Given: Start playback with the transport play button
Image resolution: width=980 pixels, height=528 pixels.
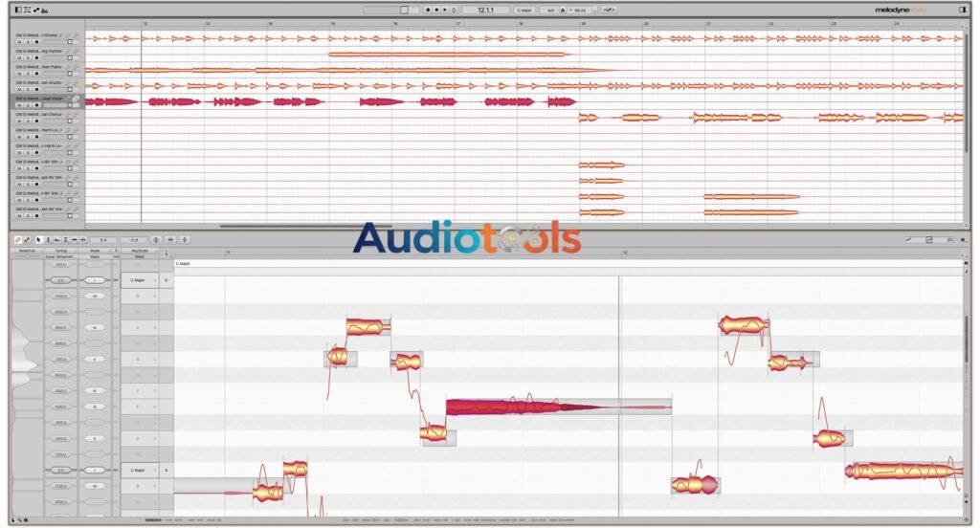Looking at the screenshot, I should point(444,10).
